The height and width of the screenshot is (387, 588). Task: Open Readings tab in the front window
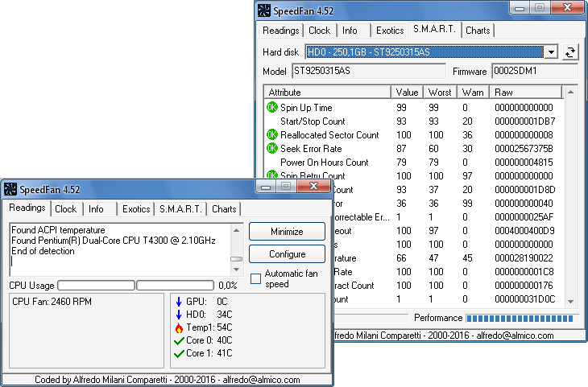(x=27, y=208)
